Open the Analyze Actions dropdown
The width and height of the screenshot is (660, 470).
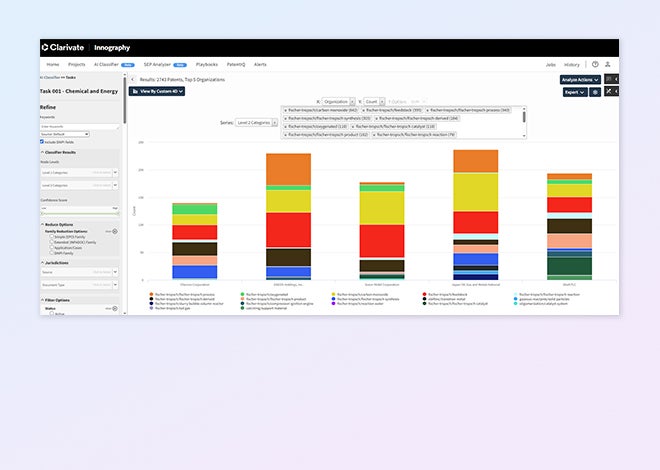[580, 79]
